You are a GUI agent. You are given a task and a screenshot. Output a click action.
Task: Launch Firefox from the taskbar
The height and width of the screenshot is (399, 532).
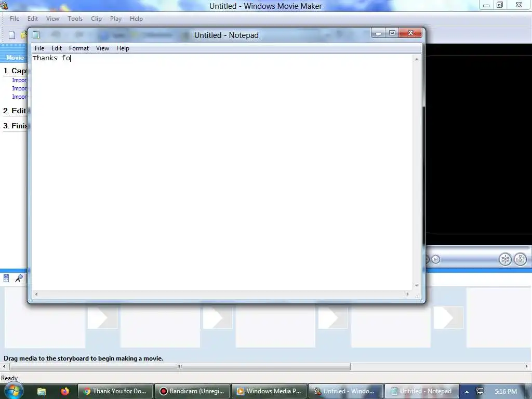[x=64, y=391]
